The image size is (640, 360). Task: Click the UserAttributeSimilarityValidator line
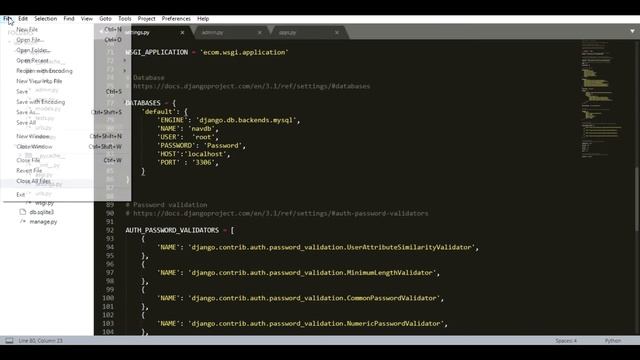(x=318, y=247)
